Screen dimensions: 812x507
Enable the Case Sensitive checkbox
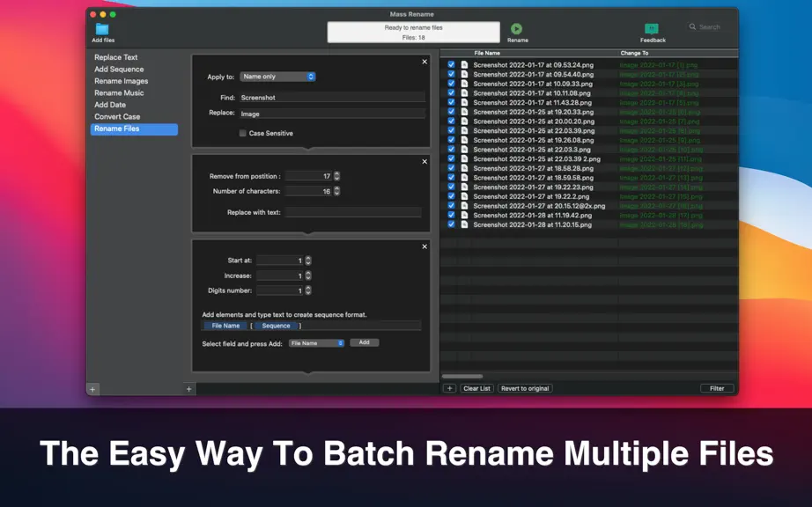click(x=242, y=133)
